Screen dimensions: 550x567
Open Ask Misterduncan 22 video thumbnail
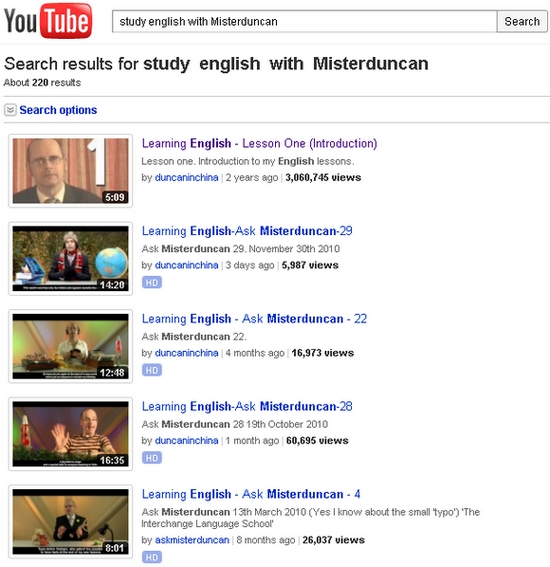(71, 346)
